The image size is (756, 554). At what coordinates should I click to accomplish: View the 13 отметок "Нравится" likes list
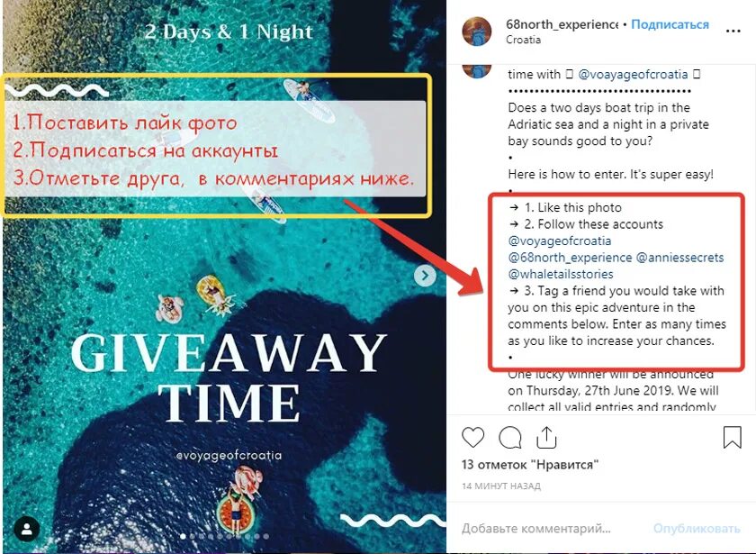(530, 465)
